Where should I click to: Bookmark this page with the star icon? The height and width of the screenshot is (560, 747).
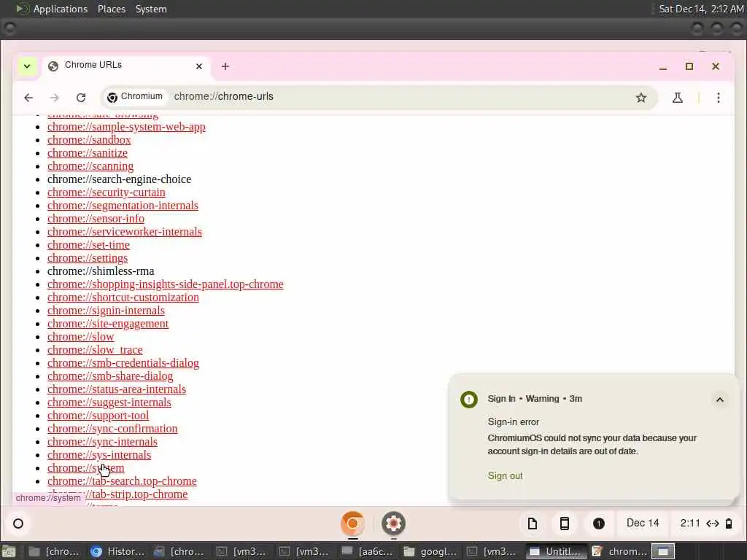641,98
